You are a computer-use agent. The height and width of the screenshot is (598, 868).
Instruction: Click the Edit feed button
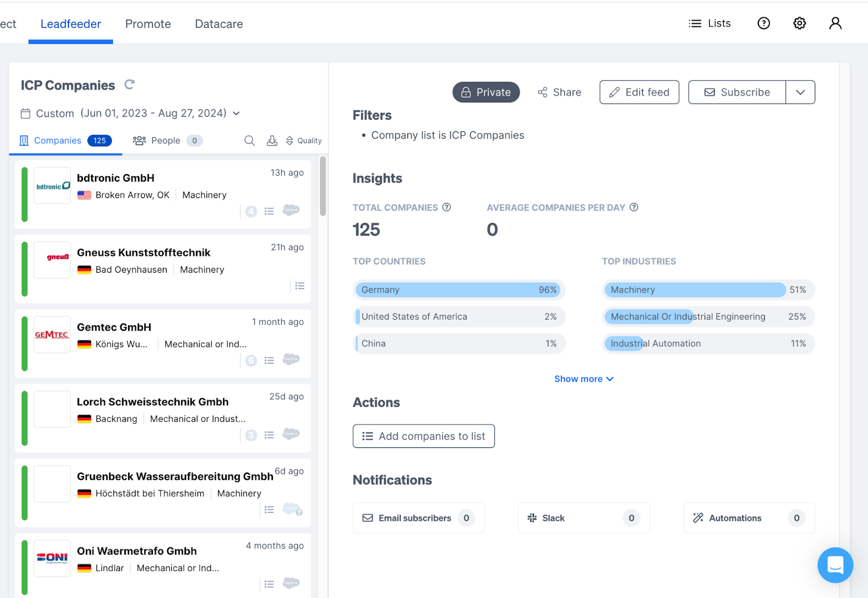point(639,92)
